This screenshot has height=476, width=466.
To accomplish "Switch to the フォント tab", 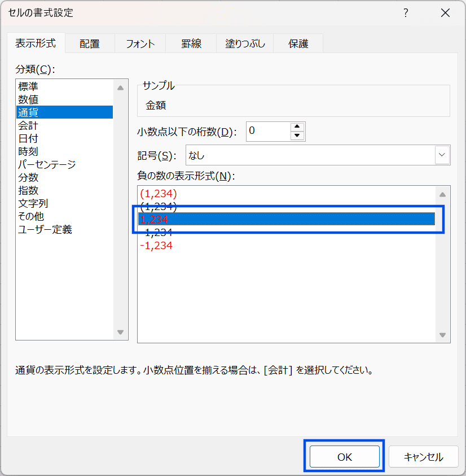I will [140, 43].
